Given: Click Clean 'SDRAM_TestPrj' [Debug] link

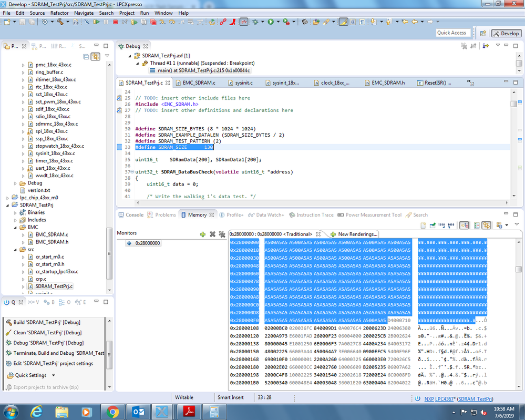Looking at the screenshot, I should (47, 332).
